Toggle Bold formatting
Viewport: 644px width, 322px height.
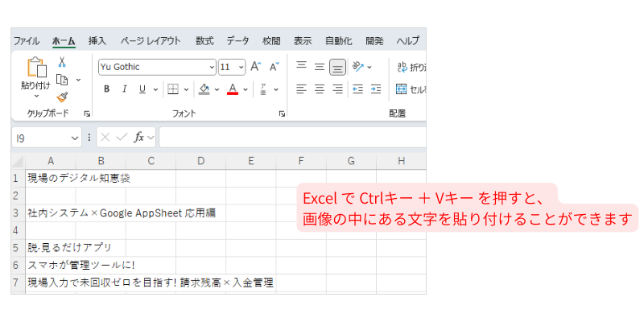(x=106, y=89)
